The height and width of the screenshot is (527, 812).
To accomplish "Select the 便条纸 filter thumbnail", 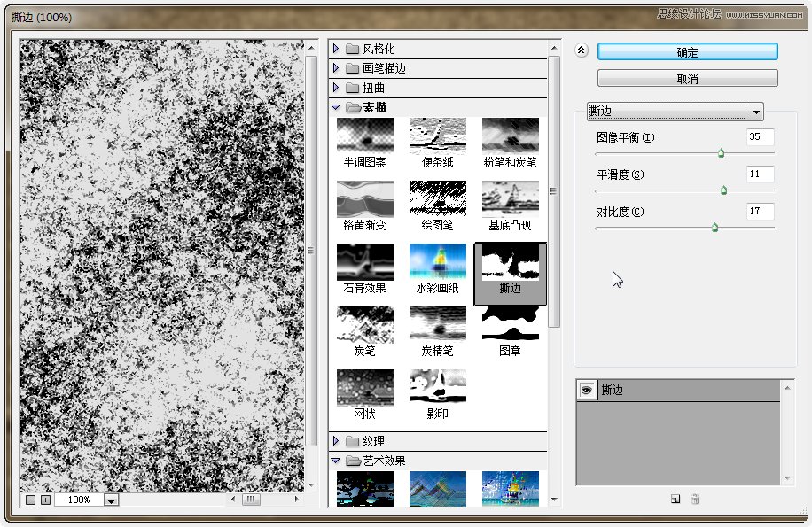I will (x=438, y=136).
